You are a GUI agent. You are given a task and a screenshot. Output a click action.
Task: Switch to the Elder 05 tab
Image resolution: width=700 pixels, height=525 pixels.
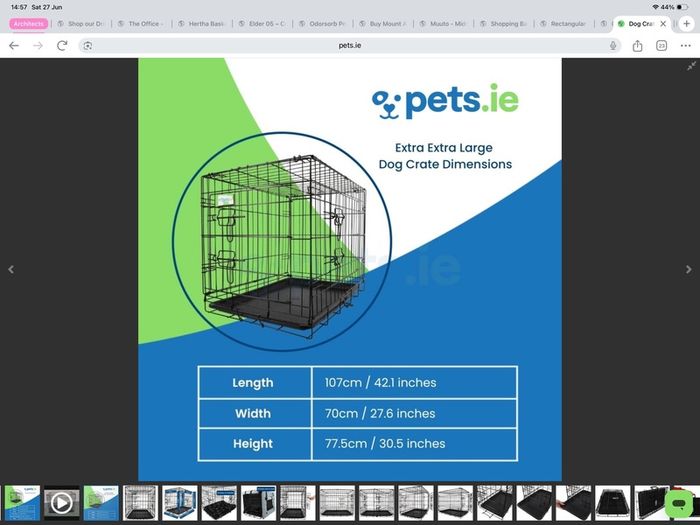coord(262,24)
